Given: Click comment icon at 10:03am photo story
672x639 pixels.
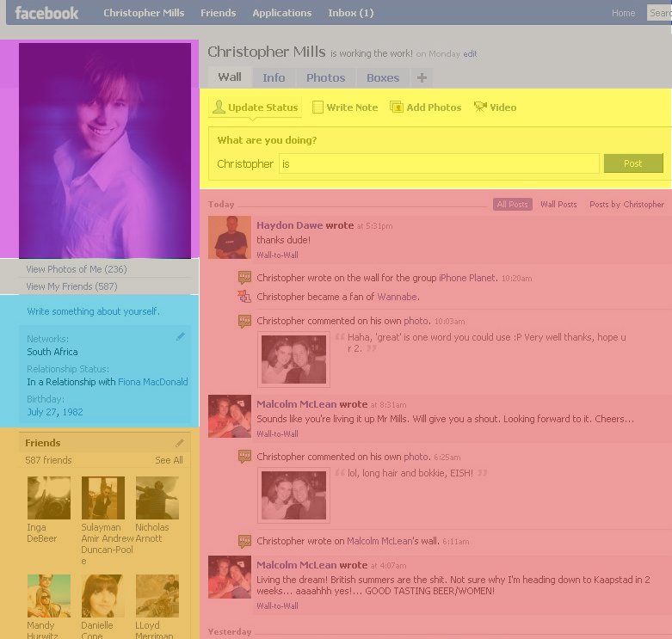Looking at the screenshot, I should (244, 321).
